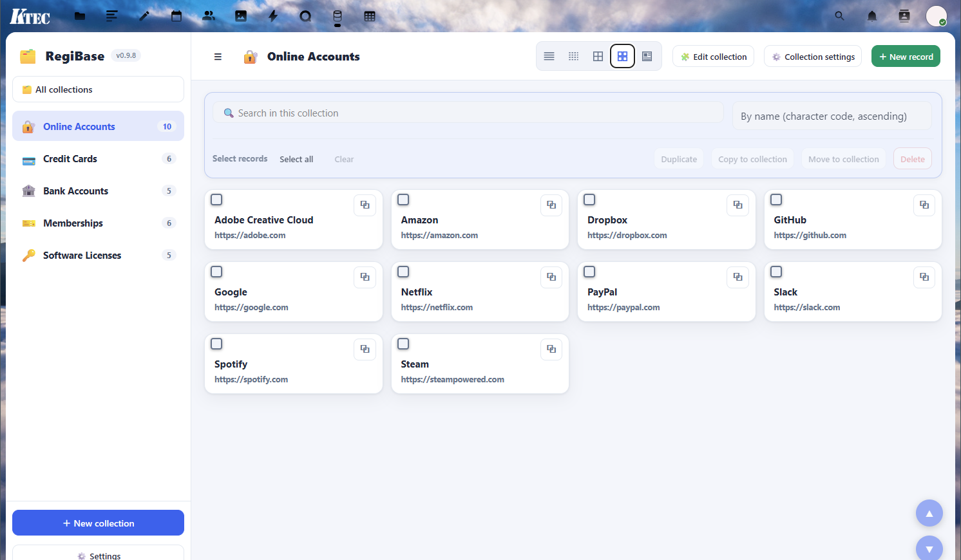Switch to list rows view
Screen dimensions: 961x560
pos(549,57)
